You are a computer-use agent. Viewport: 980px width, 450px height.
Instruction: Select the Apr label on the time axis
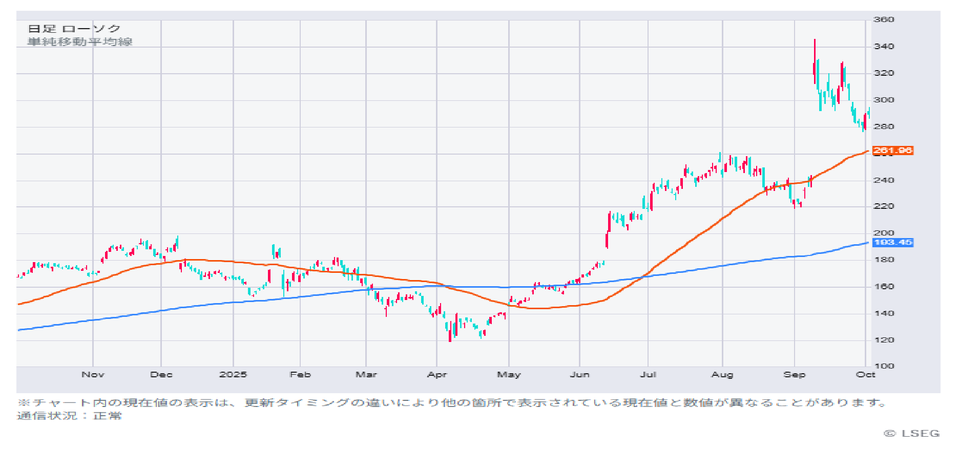click(437, 375)
